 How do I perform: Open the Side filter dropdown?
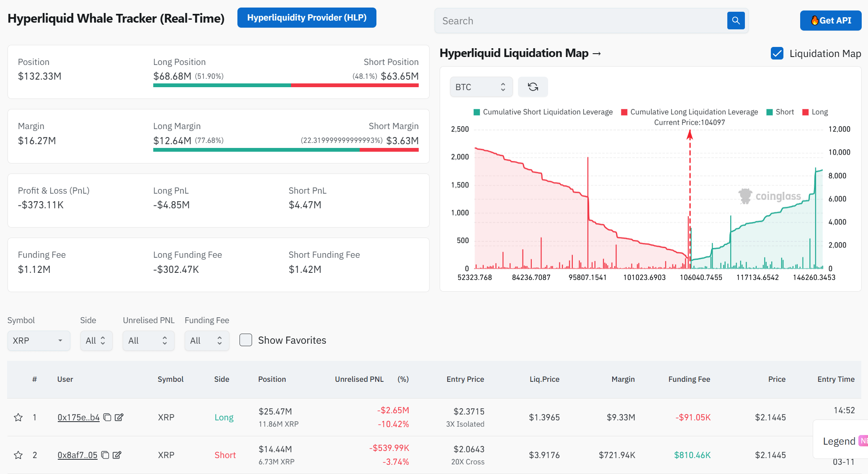click(x=96, y=341)
